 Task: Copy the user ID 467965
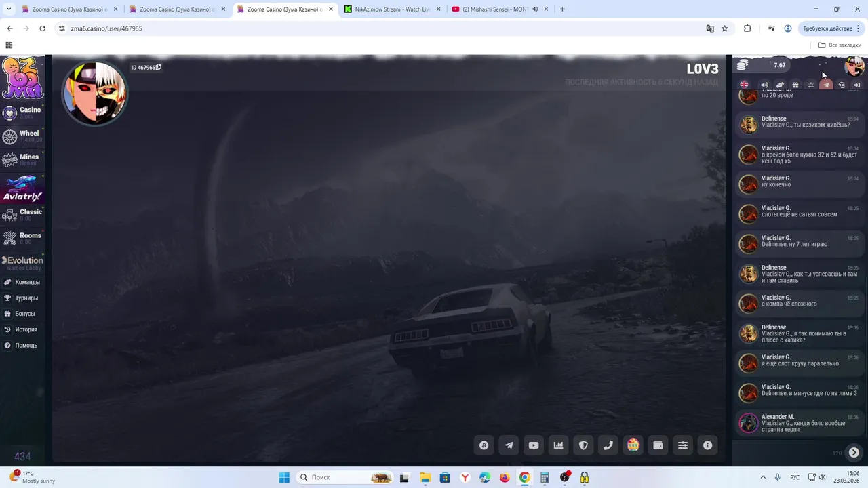158,67
